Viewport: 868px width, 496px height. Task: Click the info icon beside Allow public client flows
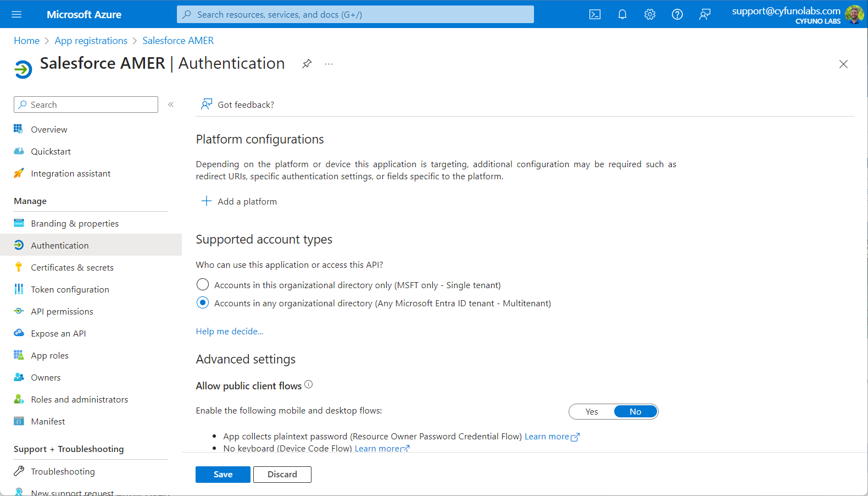(x=309, y=385)
